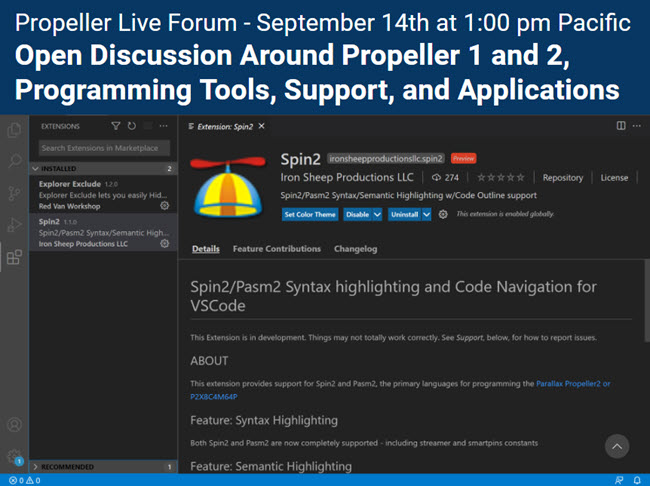Split the editor to the right
This screenshot has height=486, width=650.
tap(621, 126)
